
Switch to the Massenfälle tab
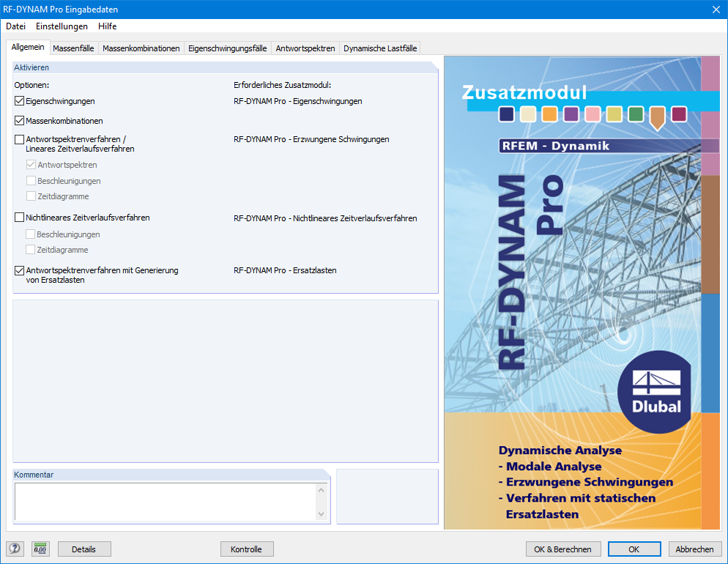point(73,47)
